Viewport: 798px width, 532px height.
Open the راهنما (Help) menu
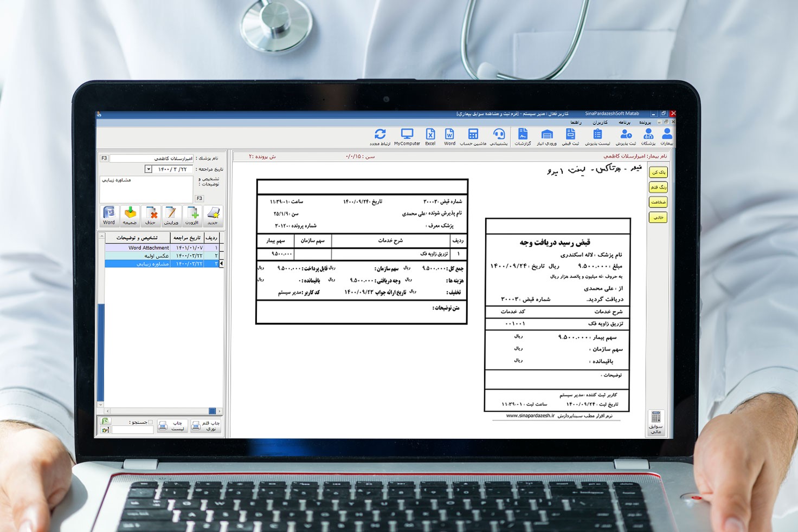(x=576, y=122)
